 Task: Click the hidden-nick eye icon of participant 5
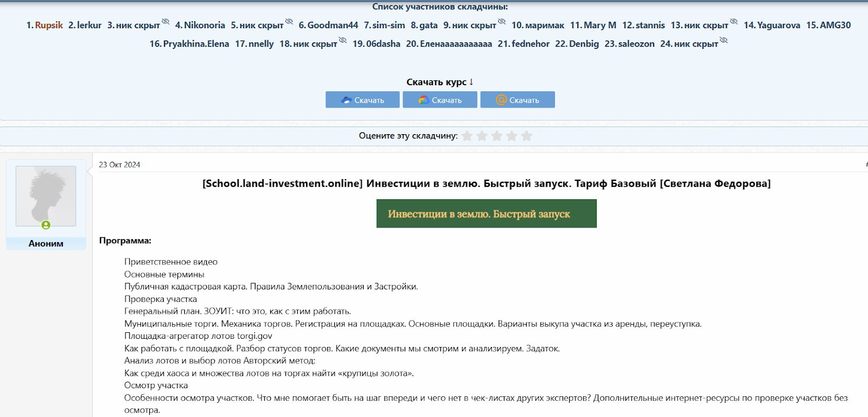pyautogui.click(x=289, y=22)
